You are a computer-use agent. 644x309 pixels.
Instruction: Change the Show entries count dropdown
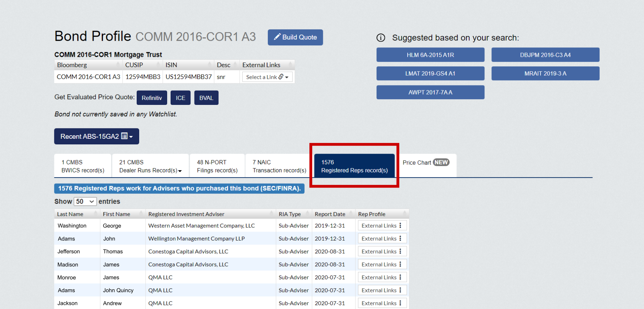[x=85, y=201]
